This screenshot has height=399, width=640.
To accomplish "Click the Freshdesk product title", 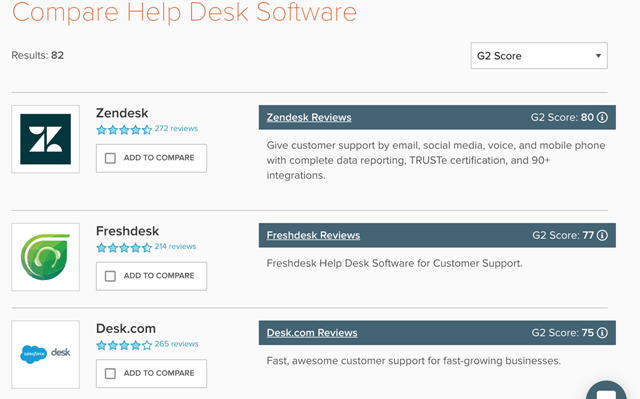I will (127, 231).
